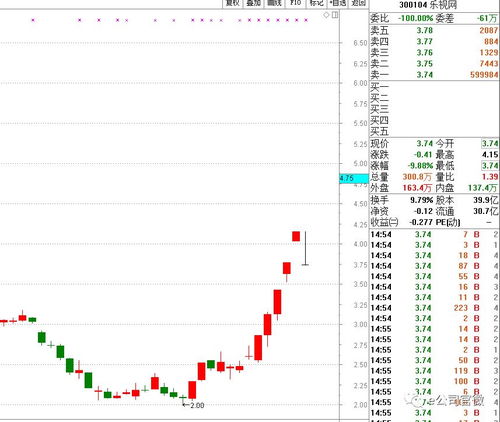
Task: Click the latest candlestick with the long upper wick
Action: [x=305, y=248]
